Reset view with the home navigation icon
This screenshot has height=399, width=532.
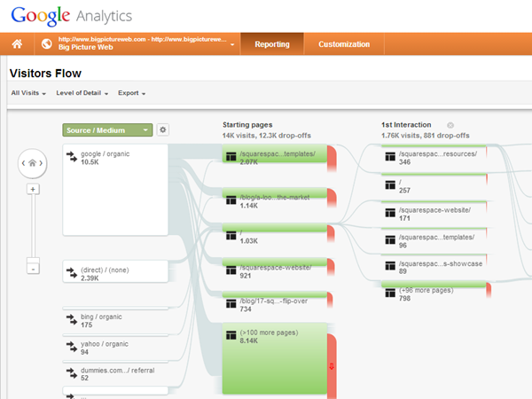click(32, 163)
